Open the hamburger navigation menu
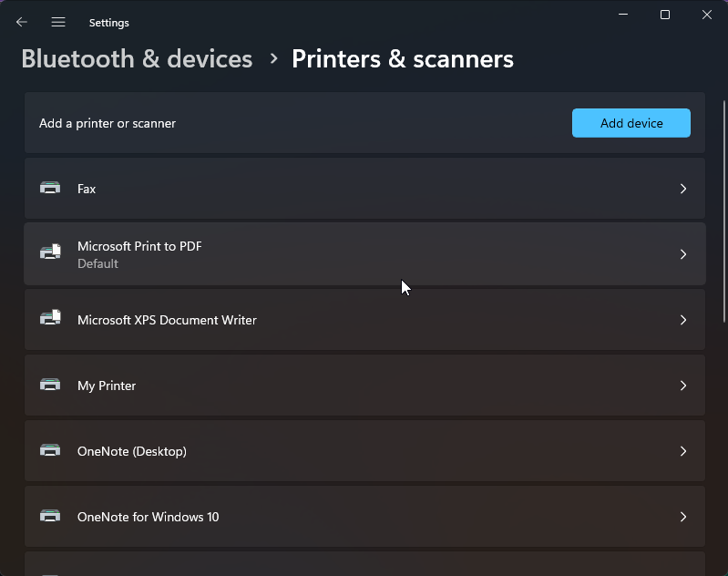This screenshot has height=576, width=728. tap(58, 22)
